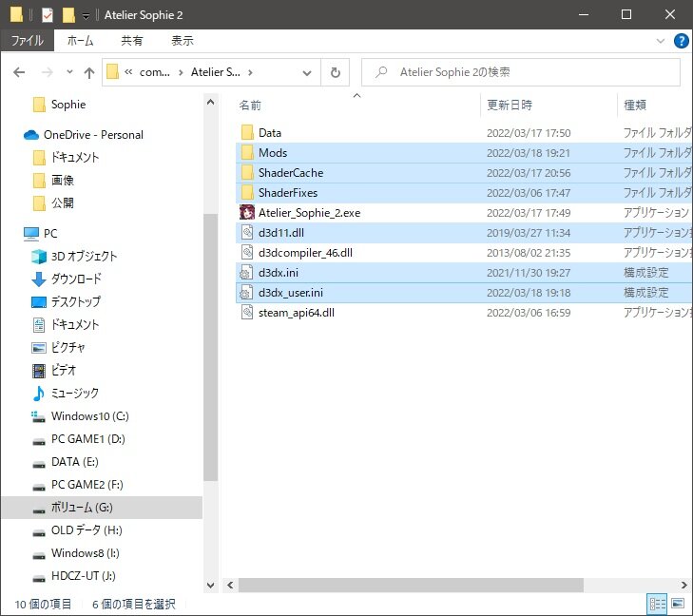Open PC GAME2 (F:) drive
The height and width of the screenshot is (616, 693).
click(87, 484)
